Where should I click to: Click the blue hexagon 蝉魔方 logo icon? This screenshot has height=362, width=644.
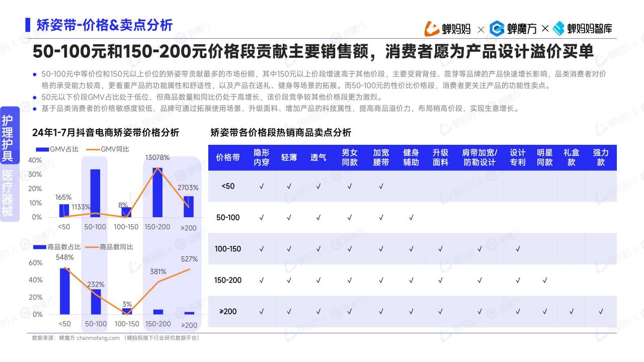[x=497, y=29]
